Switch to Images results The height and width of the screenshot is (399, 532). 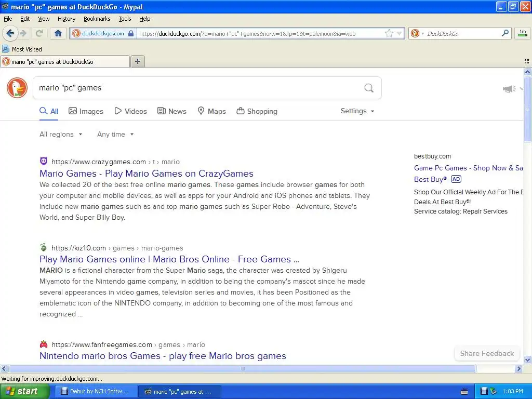click(86, 111)
